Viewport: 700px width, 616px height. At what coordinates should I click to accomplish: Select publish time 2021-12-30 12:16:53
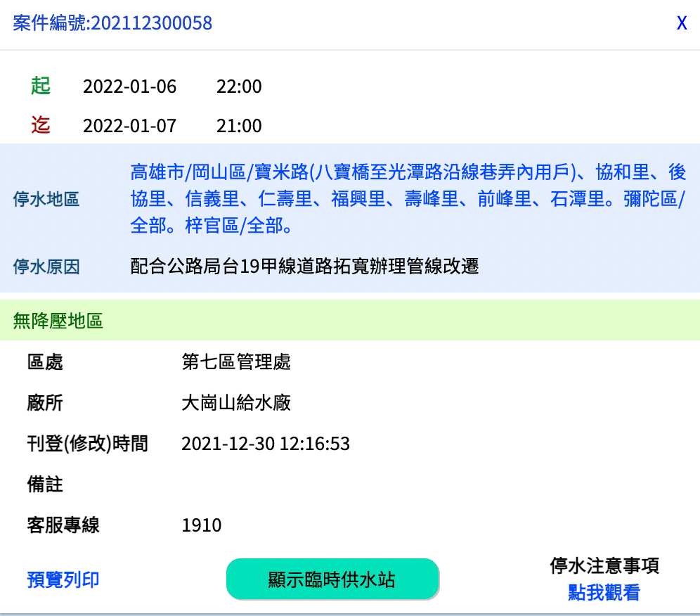(266, 444)
